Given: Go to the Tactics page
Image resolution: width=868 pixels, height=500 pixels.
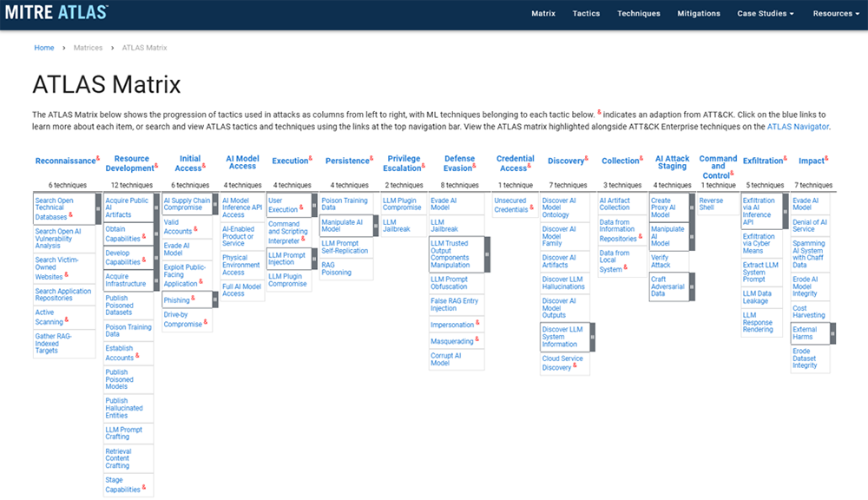Looking at the screenshot, I should tap(586, 13).
